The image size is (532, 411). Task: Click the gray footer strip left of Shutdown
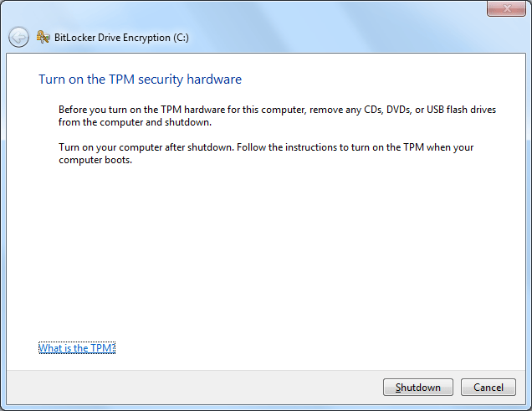click(193, 388)
